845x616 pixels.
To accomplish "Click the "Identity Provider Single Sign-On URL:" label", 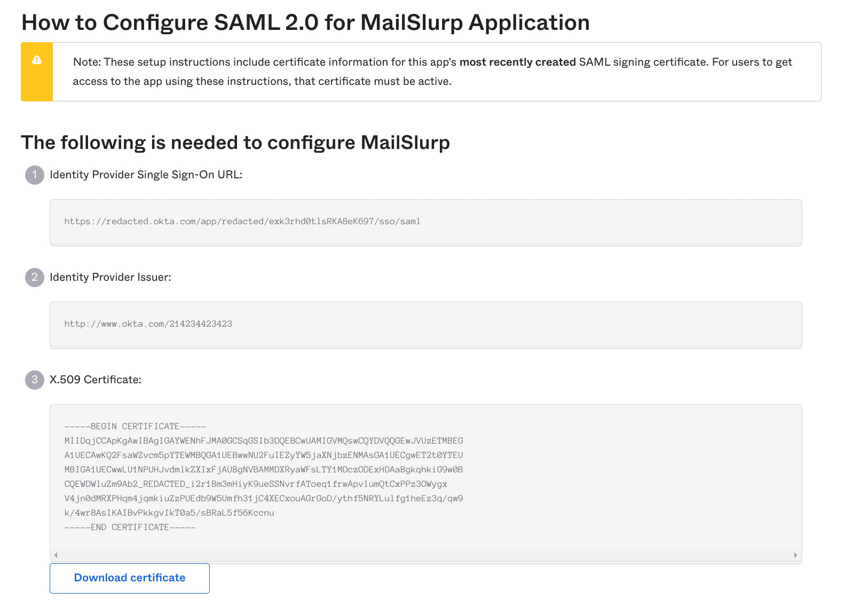I will pos(146,175).
